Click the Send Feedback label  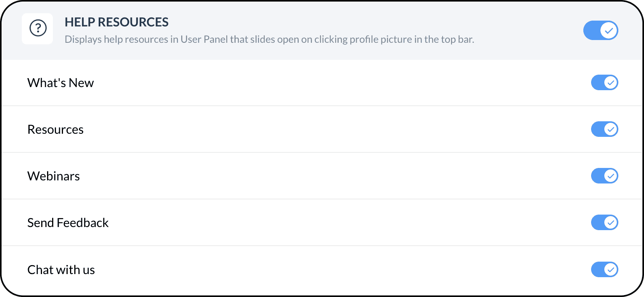(x=68, y=223)
